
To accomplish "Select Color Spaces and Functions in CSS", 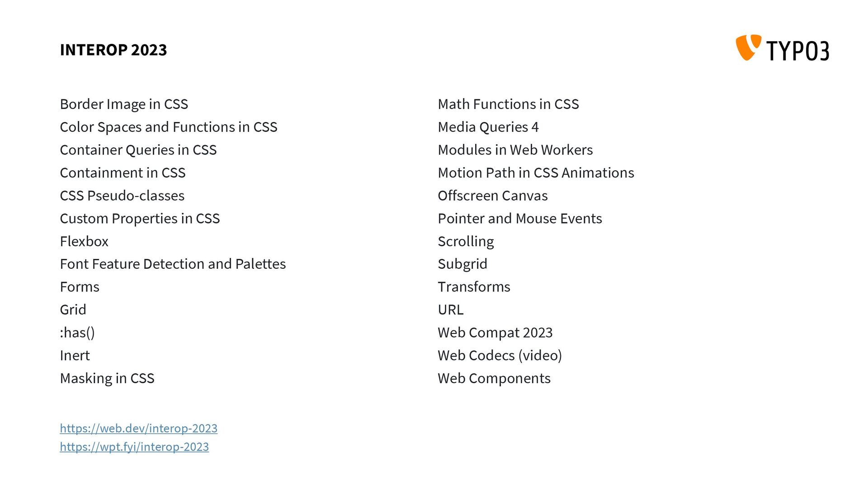I will click(x=169, y=127).
